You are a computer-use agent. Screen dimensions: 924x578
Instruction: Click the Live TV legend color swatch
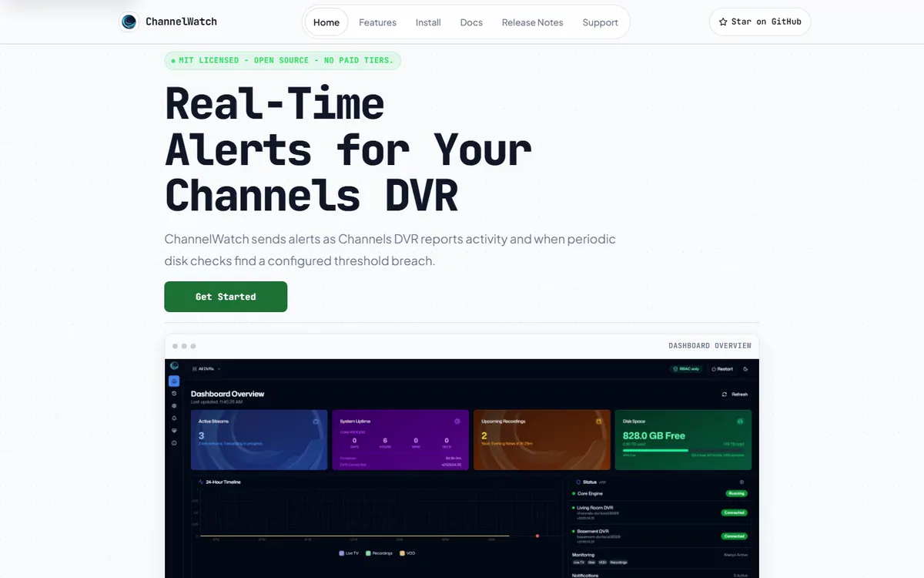pos(341,553)
